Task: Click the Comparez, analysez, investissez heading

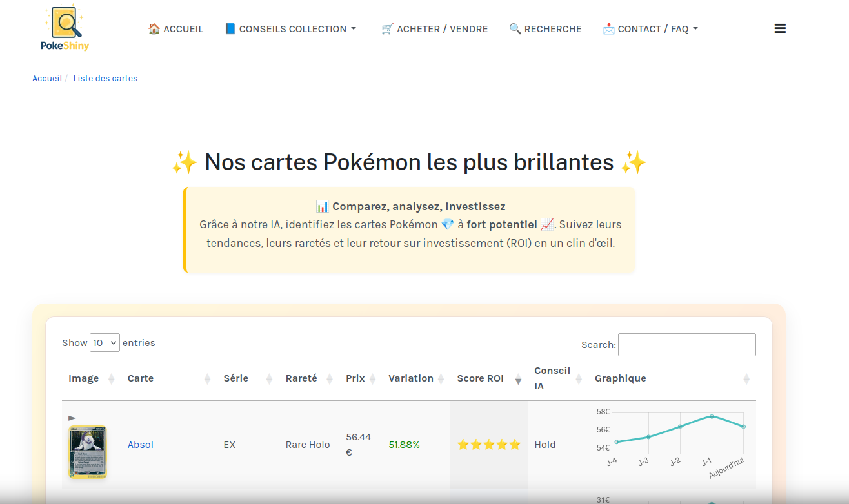Action: coord(410,207)
